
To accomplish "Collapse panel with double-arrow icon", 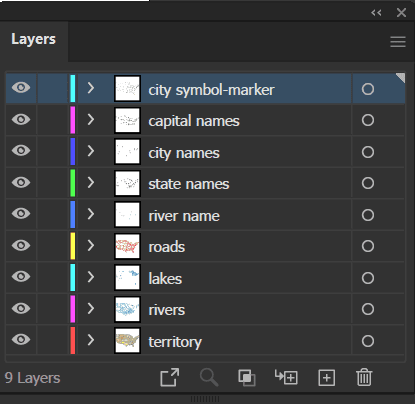I will click(x=376, y=13).
